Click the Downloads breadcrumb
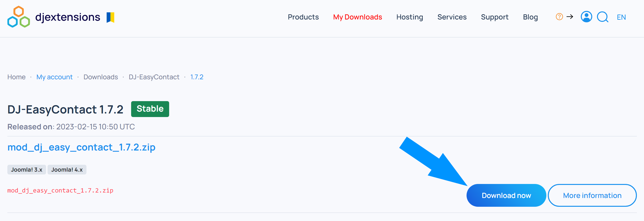 point(100,77)
